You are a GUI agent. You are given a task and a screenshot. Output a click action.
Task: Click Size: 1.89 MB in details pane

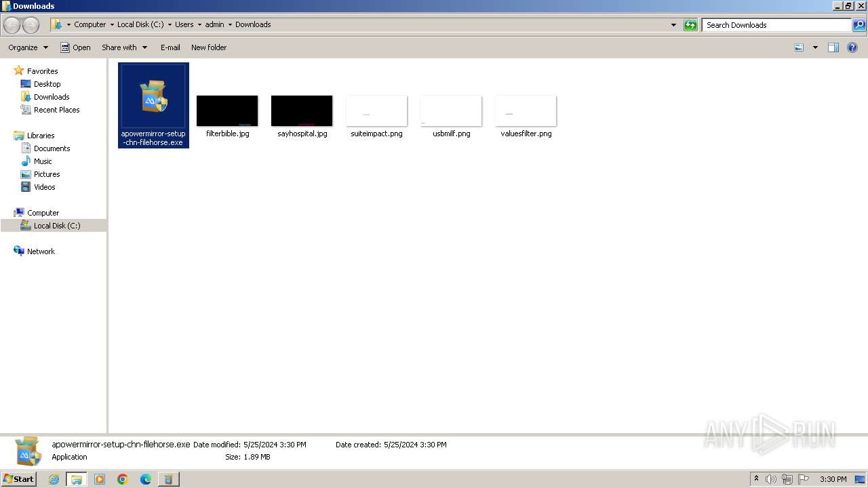click(248, 457)
